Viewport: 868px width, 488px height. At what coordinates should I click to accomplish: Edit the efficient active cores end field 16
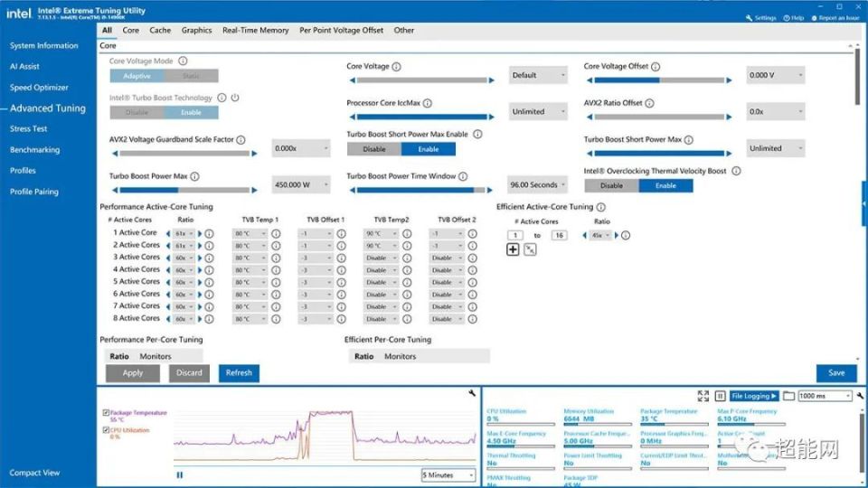(559, 235)
